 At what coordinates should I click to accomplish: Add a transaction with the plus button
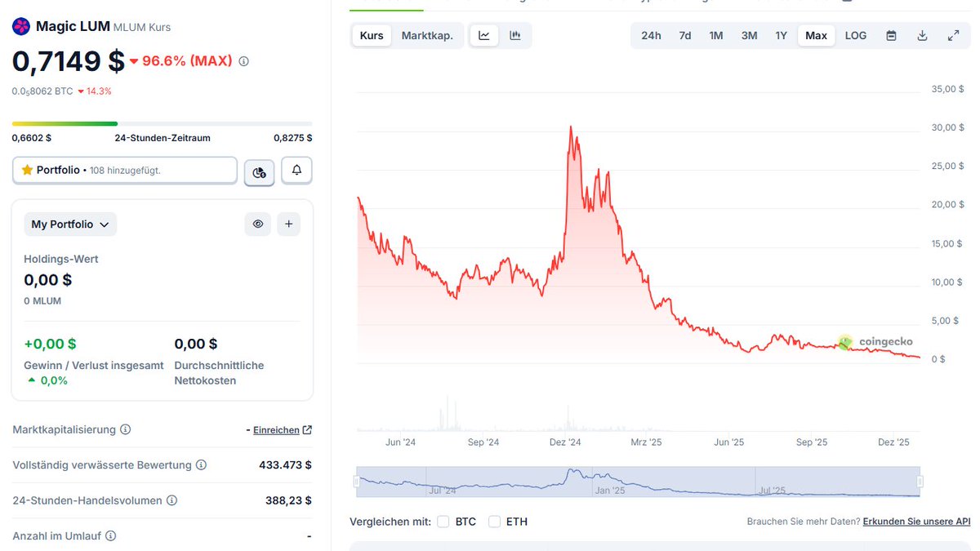point(288,224)
